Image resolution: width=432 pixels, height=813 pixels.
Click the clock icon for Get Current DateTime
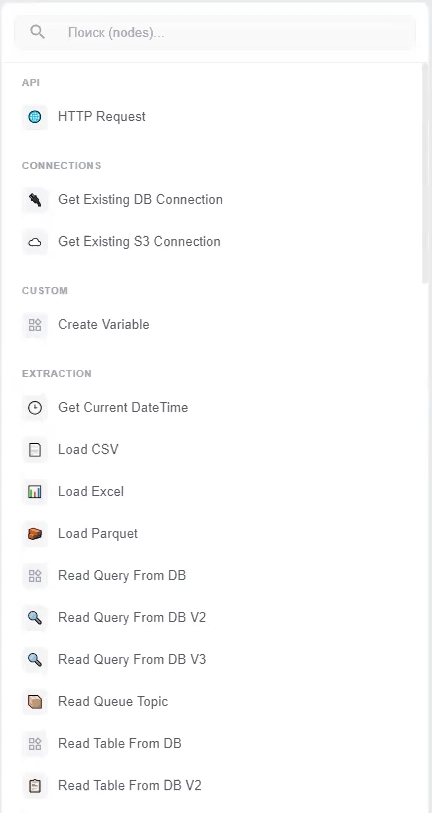click(x=35, y=408)
